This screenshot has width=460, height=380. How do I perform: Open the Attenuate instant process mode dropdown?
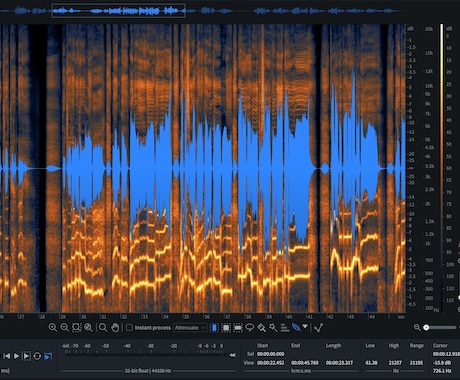pos(190,328)
